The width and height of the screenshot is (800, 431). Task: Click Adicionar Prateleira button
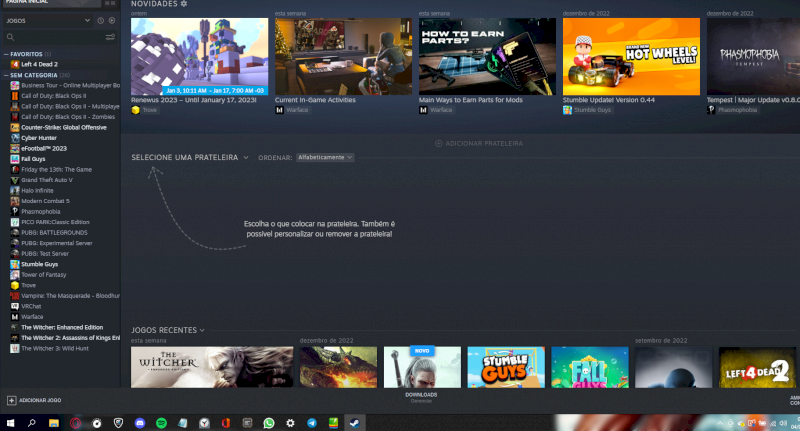479,144
